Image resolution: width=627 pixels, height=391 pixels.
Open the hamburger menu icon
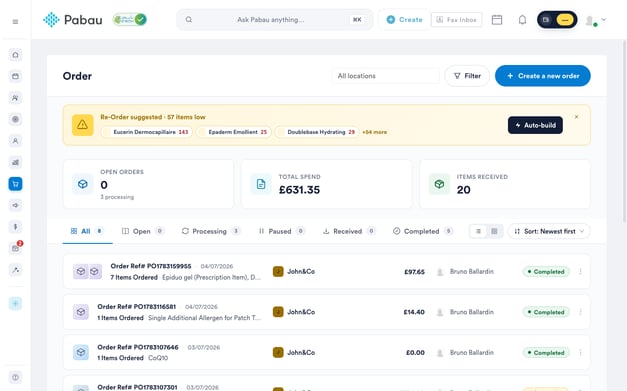15,22
